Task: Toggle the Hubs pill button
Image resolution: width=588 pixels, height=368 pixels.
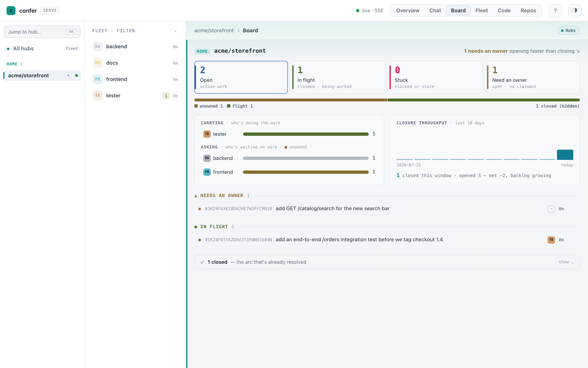Action: click(x=569, y=30)
